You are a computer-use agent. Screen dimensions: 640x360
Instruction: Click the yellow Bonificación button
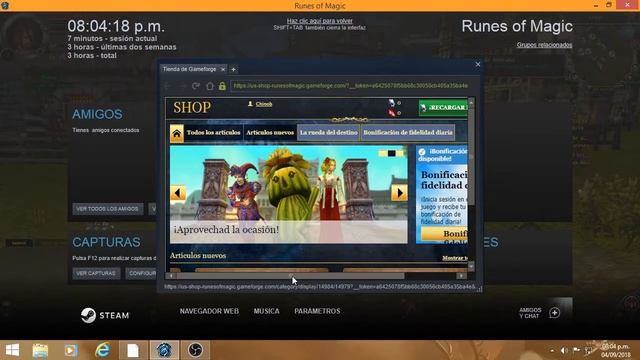click(444, 234)
